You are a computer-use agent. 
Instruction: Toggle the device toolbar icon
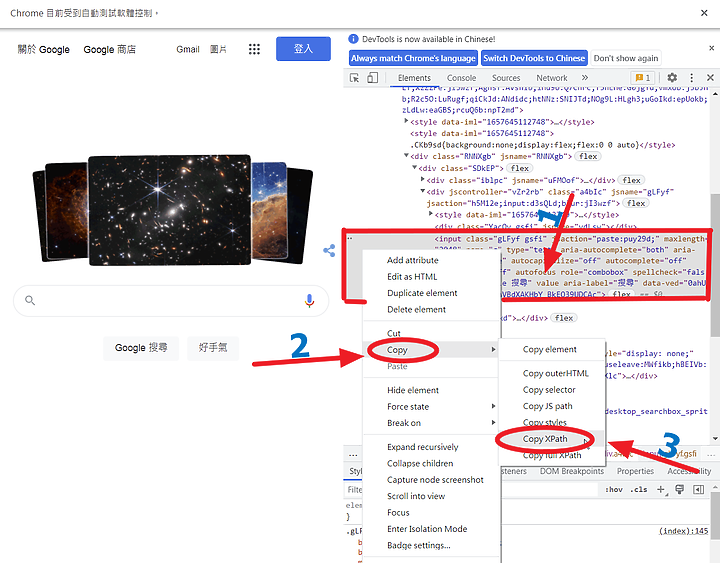(372, 78)
